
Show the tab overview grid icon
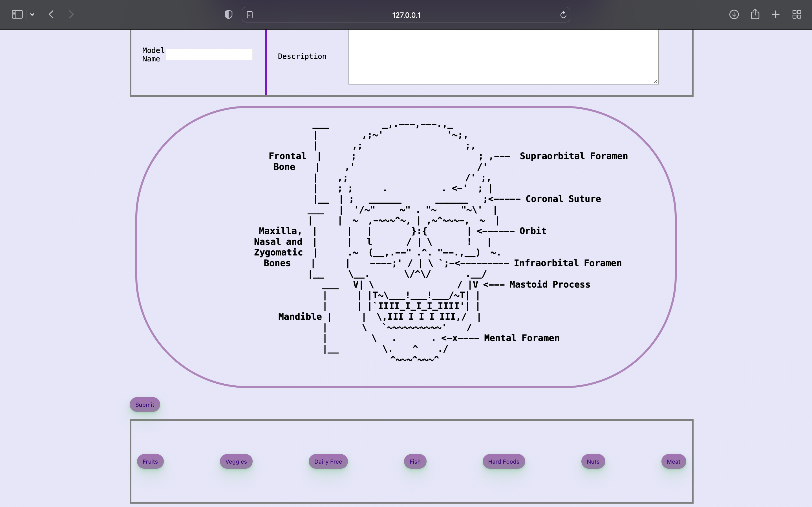[x=796, y=14]
